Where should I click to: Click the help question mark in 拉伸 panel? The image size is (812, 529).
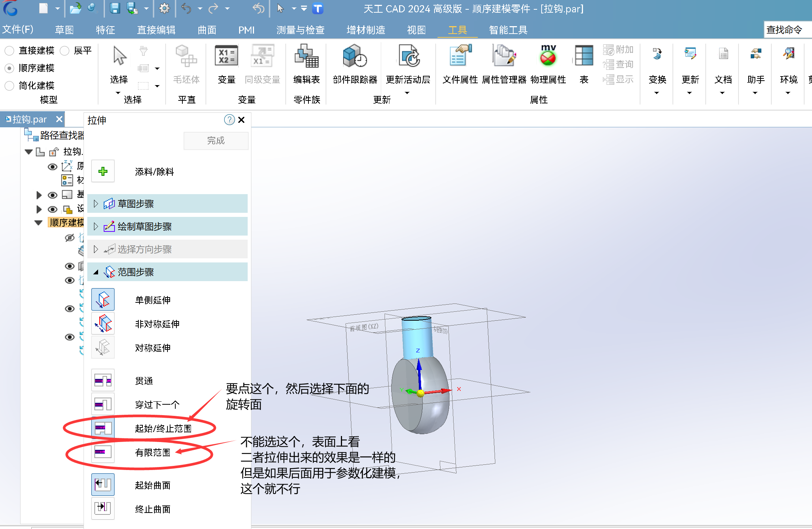(229, 120)
